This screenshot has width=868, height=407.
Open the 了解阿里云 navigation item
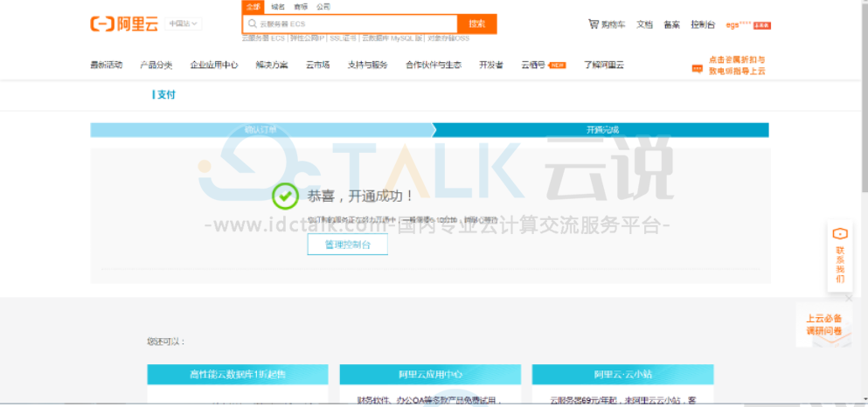[603, 65]
